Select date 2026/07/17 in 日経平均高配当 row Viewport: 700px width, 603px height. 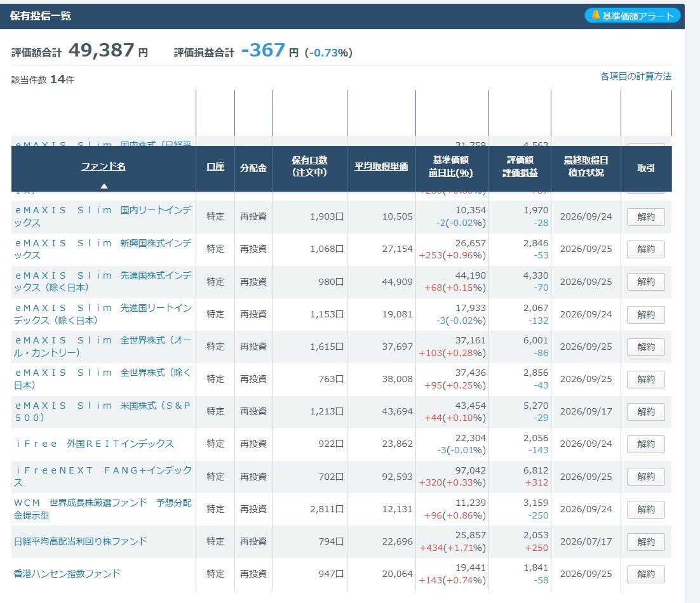pyautogui.click(x=586, y=541)
